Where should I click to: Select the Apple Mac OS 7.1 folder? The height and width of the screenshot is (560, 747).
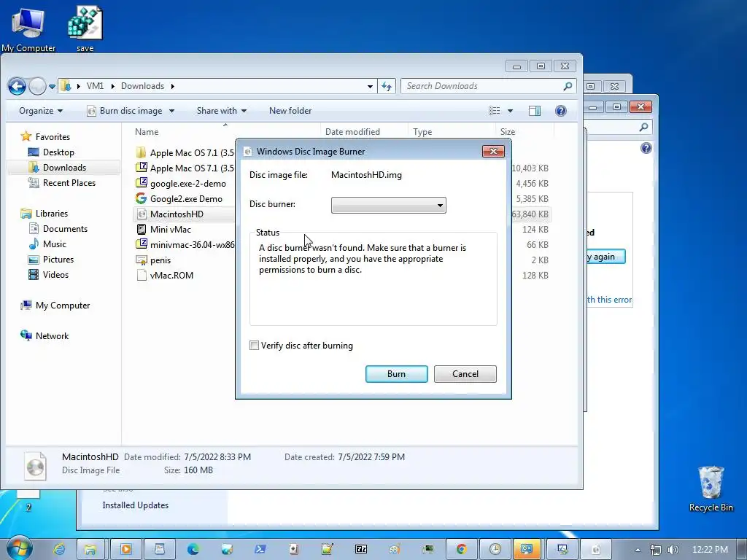point(185,152)
